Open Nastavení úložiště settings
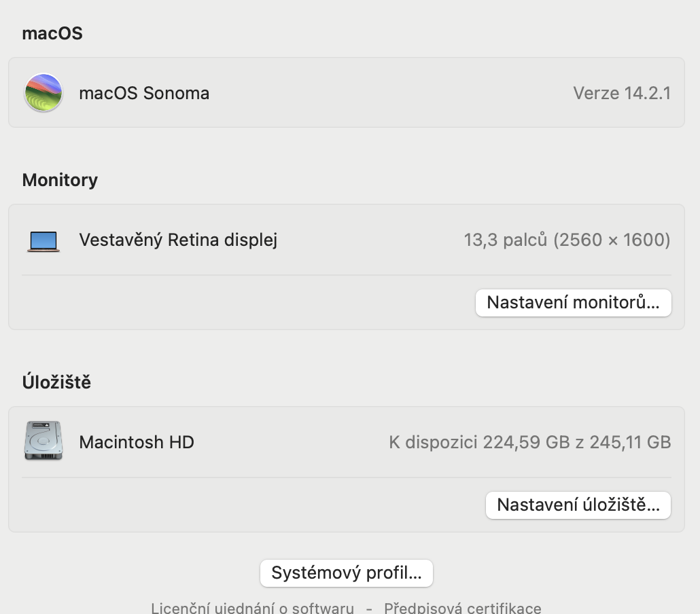Image resolution: width=700 pixels, height=614 pixels. 578,505
